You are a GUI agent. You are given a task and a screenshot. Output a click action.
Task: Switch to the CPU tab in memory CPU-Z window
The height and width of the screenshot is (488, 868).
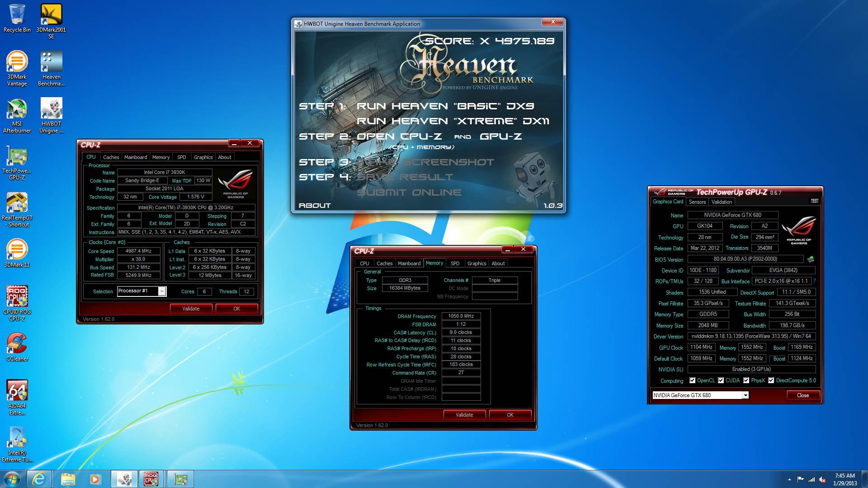point(364,263)
